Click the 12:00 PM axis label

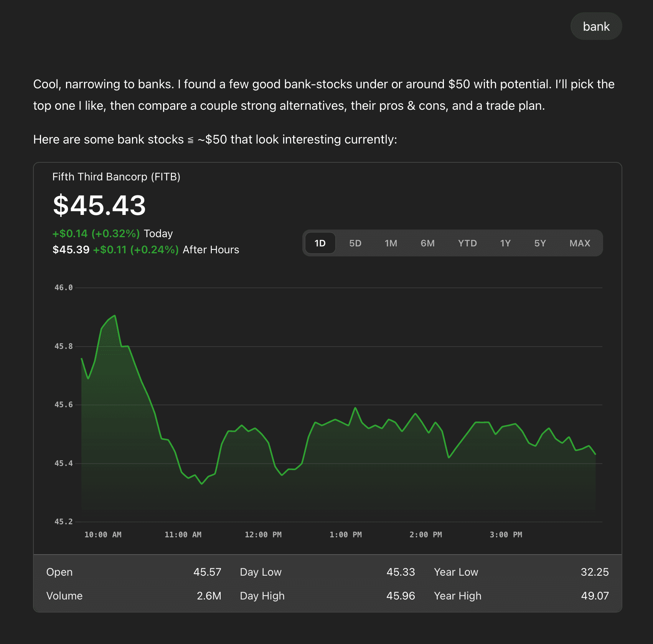(263, 535)
